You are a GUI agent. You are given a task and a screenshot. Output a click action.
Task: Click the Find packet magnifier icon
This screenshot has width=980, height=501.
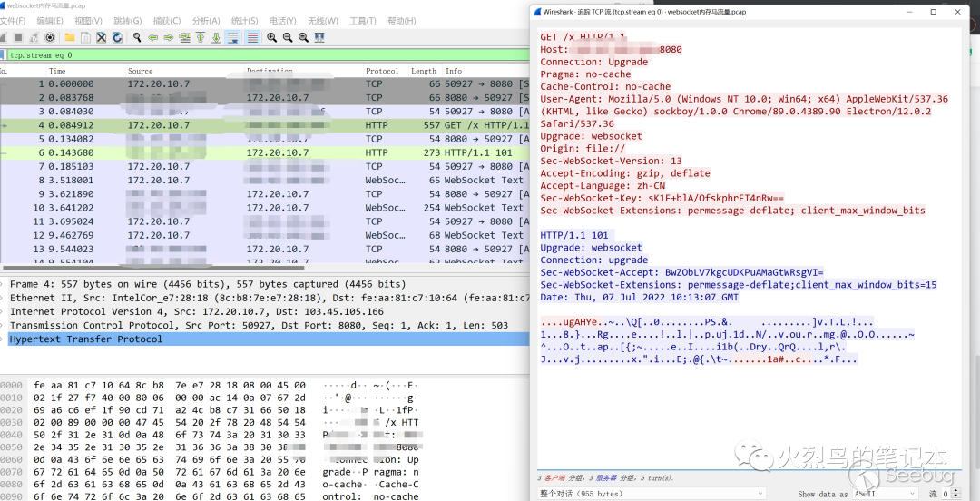(137, 37)
